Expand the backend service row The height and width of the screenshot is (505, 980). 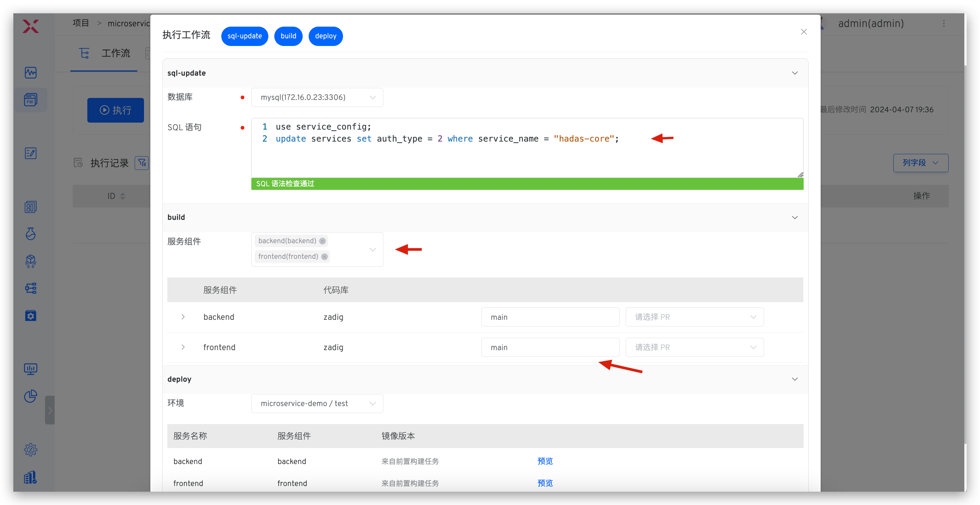183,317
